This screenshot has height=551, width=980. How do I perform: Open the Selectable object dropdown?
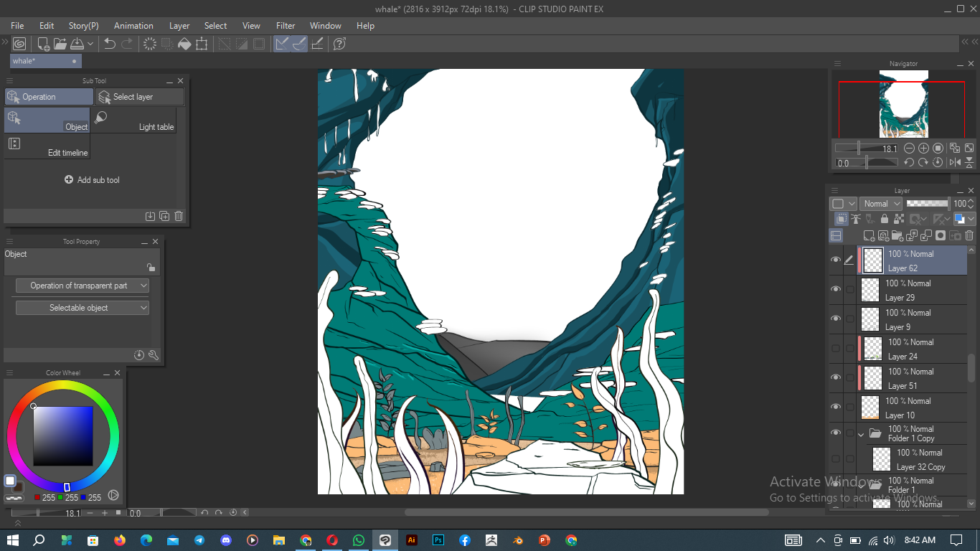point(82,308)
